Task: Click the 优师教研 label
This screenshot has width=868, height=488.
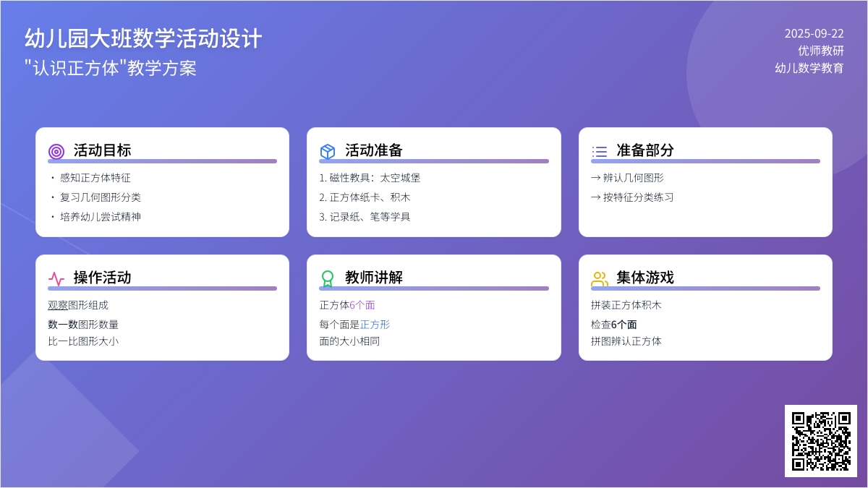Action: 820,51
